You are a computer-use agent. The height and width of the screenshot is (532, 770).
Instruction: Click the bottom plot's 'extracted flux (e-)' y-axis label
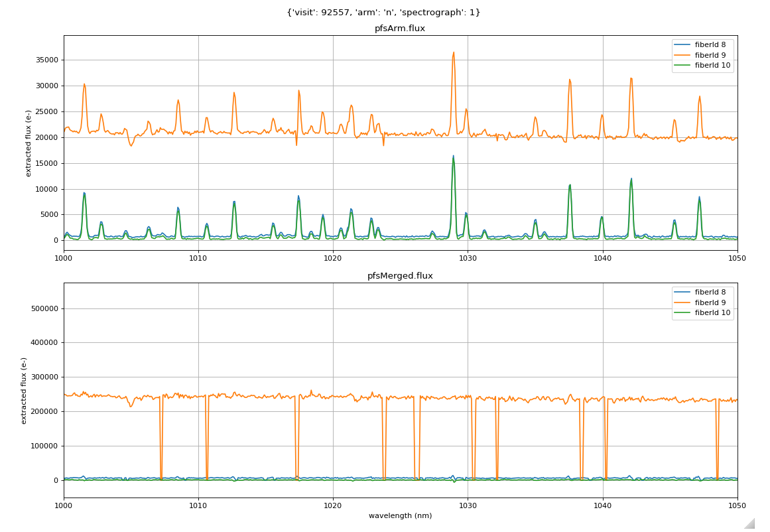25,390
